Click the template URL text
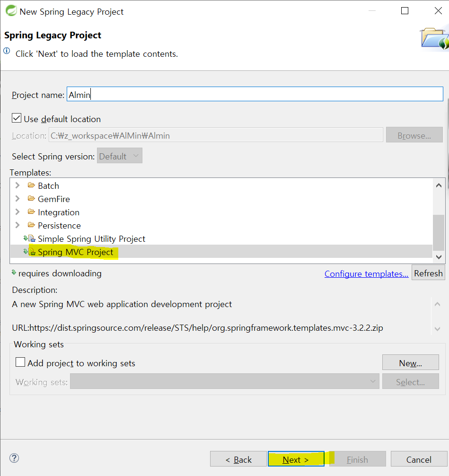This screenshot has width=449, height=476. click(197, 328)
